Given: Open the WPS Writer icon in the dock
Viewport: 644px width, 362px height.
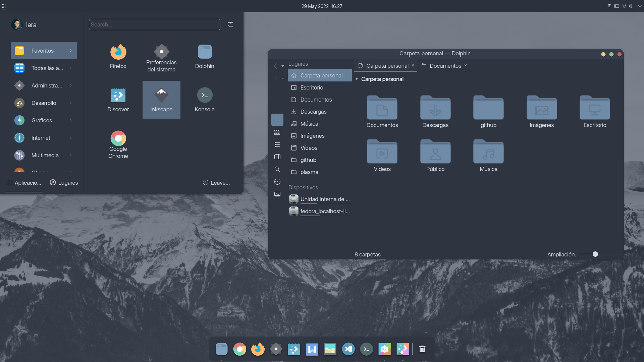Looking at the screenshot, I should (312, 349).
